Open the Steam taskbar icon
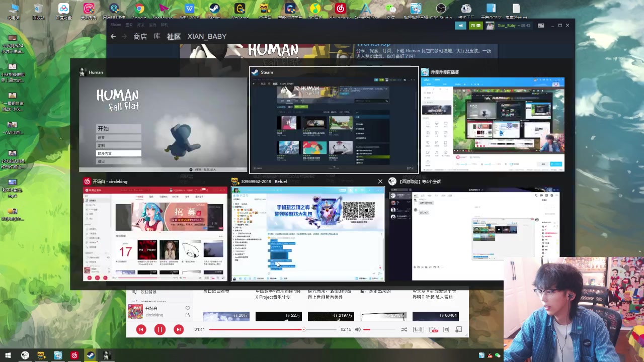The image size is (644, 362). click(x=91, y=355)
